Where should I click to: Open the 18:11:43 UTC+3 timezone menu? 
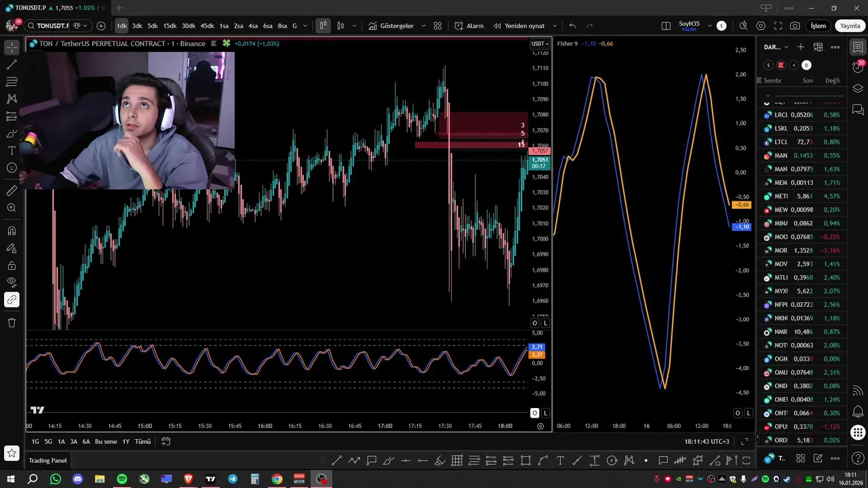(707, 441)
